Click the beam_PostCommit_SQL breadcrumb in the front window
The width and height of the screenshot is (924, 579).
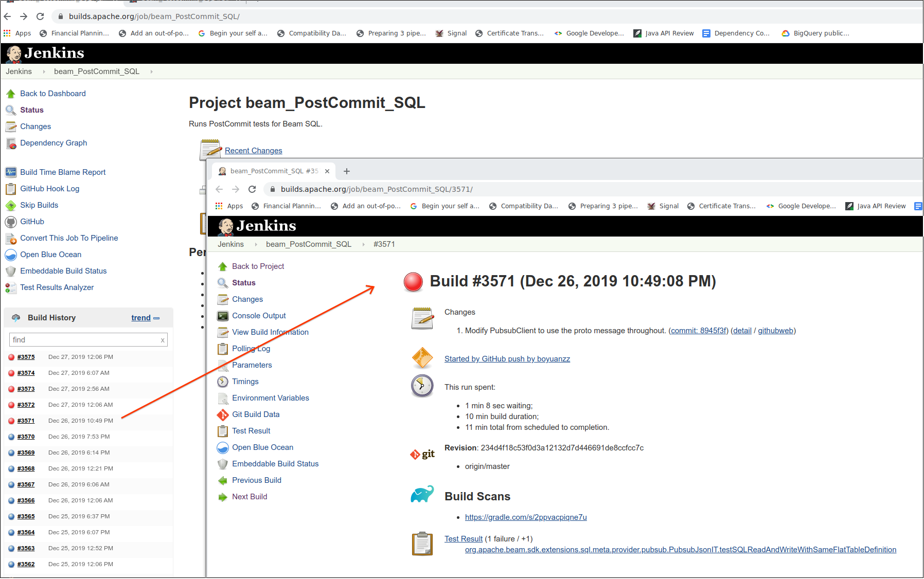tap(309, 244)
